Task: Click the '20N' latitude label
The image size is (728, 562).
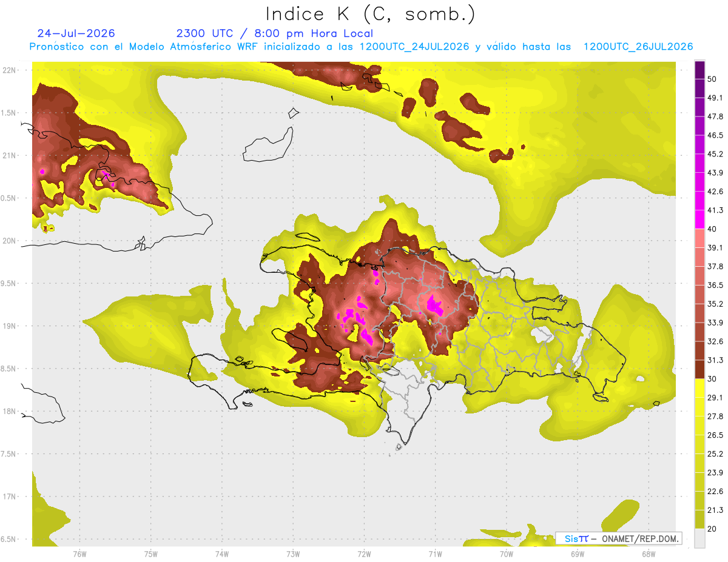Action: [8, 241]
